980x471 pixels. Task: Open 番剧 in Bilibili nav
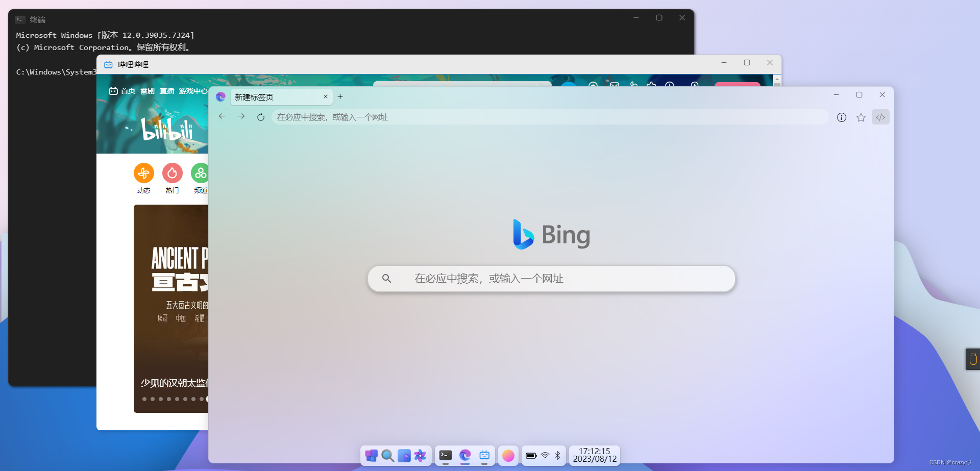[148, 91]
